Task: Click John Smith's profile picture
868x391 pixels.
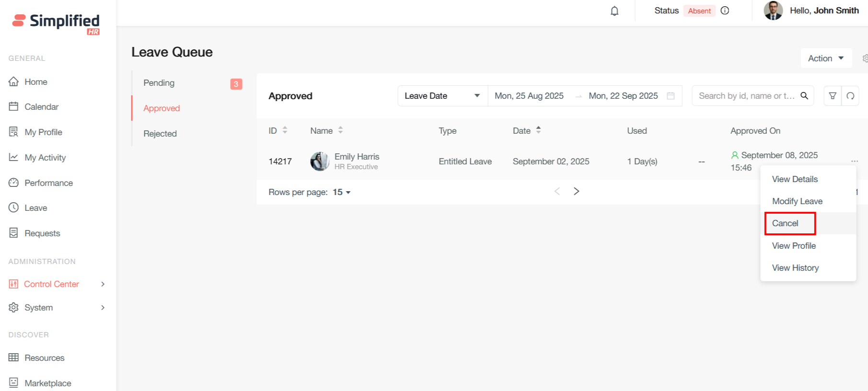Action: click(x=773, y=11)
